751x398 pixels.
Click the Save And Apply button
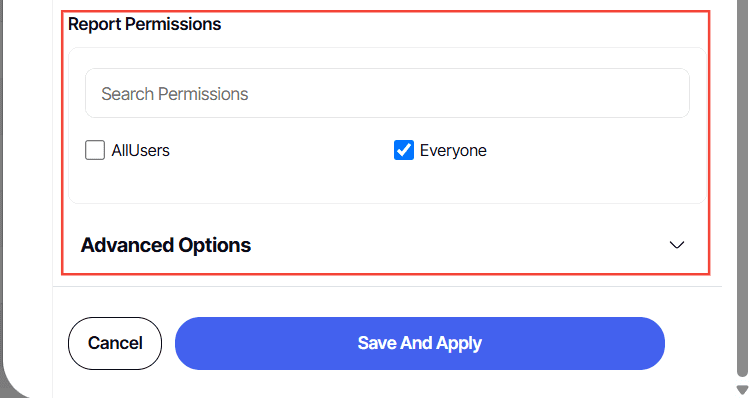point(420,343)
